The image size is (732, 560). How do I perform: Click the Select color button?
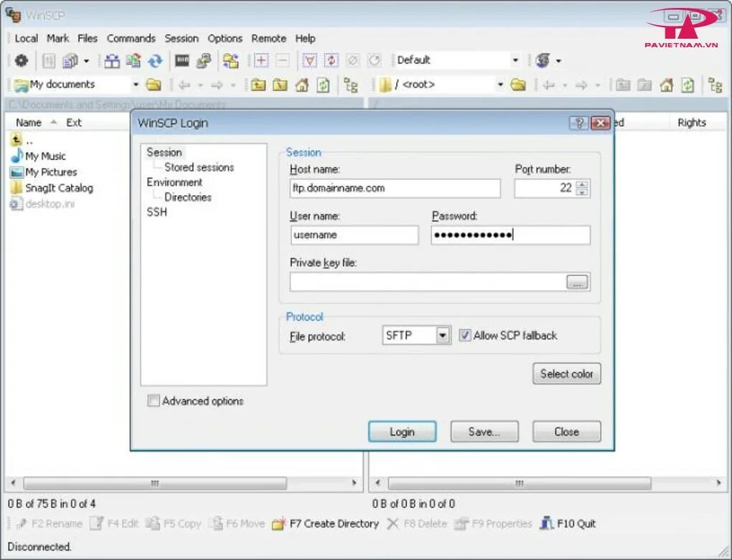(x=566, y=374)
